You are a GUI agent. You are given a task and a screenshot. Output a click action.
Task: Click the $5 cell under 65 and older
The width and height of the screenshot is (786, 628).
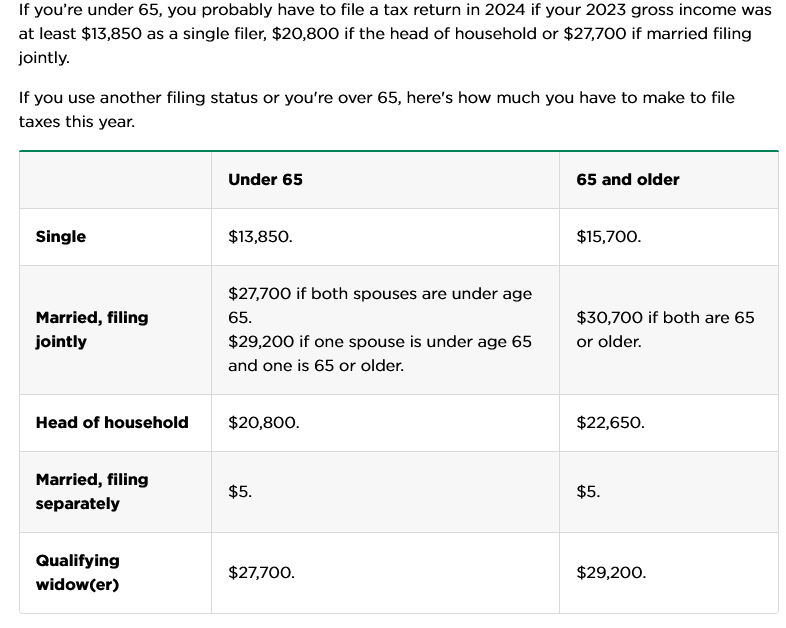(588, 492)
